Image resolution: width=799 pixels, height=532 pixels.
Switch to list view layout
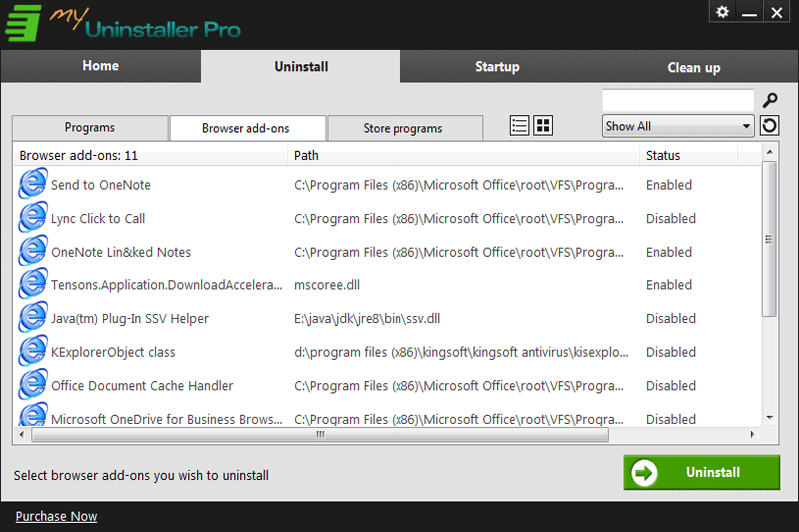pos(519,125)
